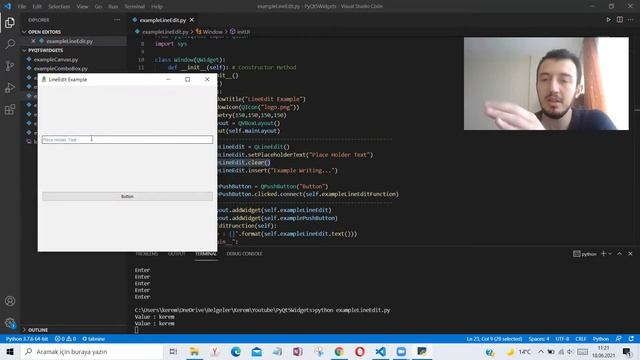The width and height of the screenshot is (640, 360).
Task: Open exampleComboBox.py in the file tree
Action: [x=60, y=69]
